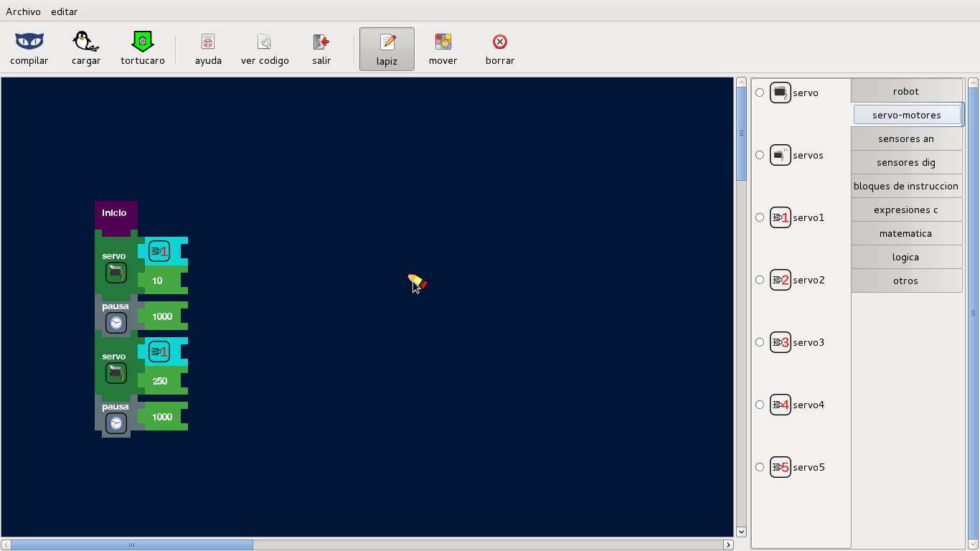Click canvas horizontal scrollbar right arrow
This screenshot has height=551, width=980.
[x=728, y=545]
